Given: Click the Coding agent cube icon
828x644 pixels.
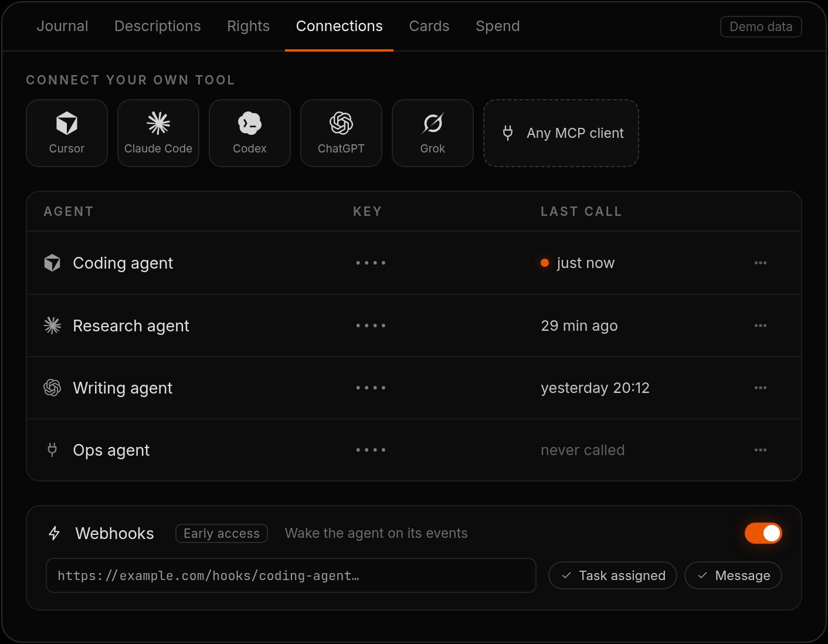Looking at the screenshot, I should tap(52, 263).
